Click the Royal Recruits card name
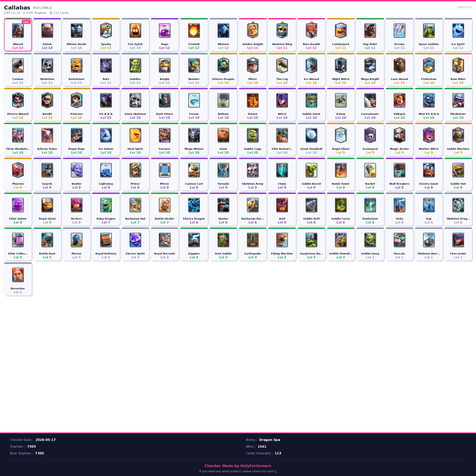This screenshot has height=476, width=476. [165, 253]
